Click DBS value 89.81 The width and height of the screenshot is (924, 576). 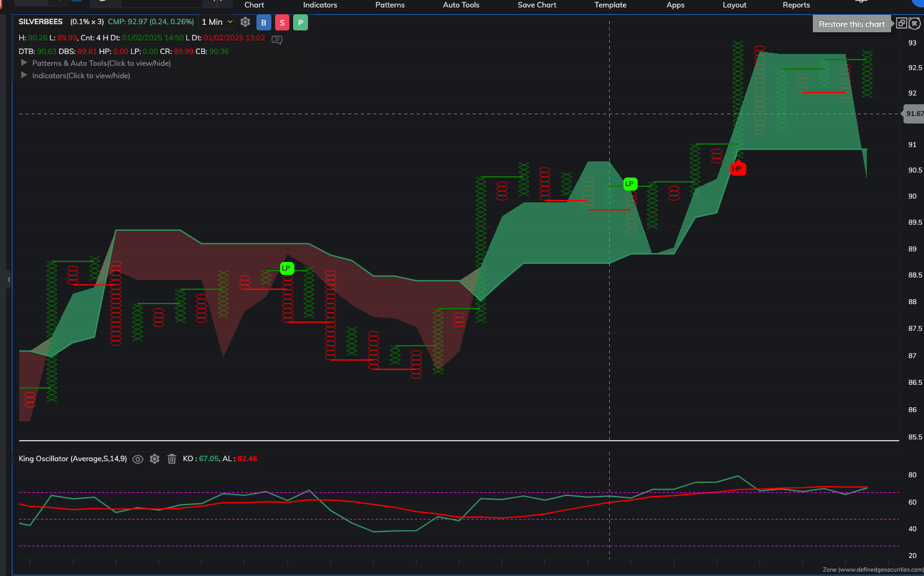[x=87, y=52]
